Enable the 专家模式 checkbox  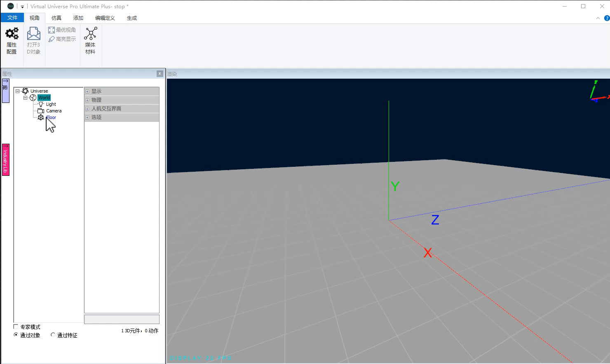point(16,327)
